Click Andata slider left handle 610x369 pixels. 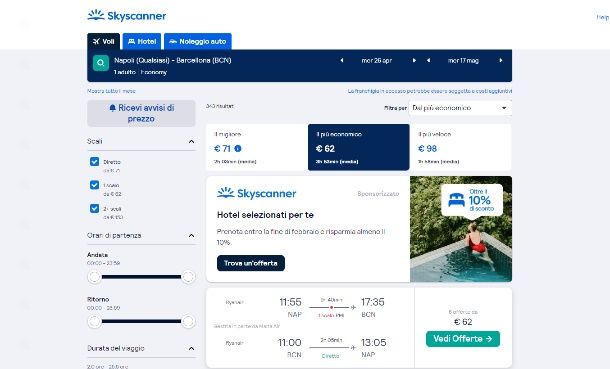point(94,277)
